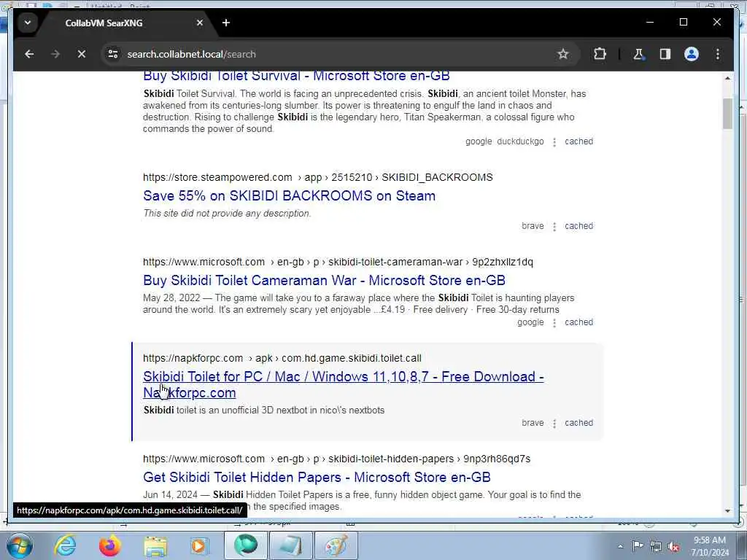Screen dimensions: 747x560
Task: Open the clock showing 9:58 AM
Action: 710,546
